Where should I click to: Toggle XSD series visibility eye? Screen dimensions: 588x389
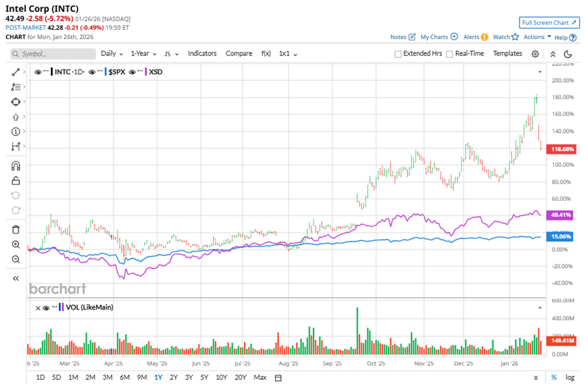pos(132,72)
